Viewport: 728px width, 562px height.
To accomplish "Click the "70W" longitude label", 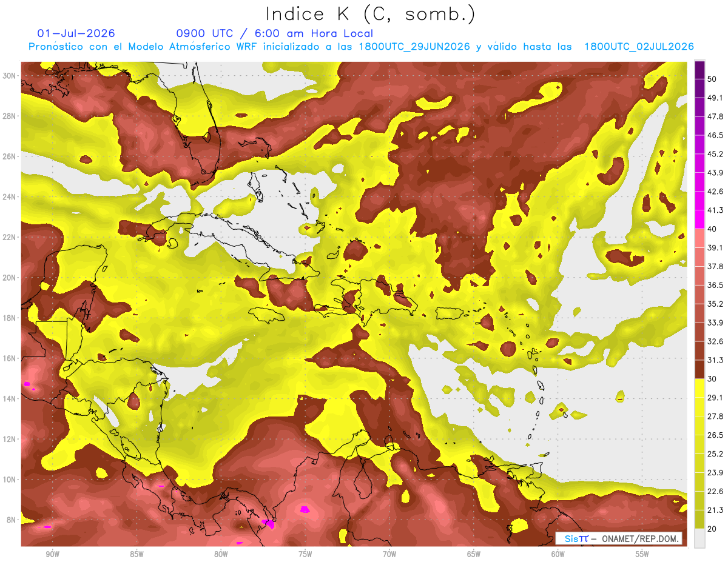I will 389,555.
